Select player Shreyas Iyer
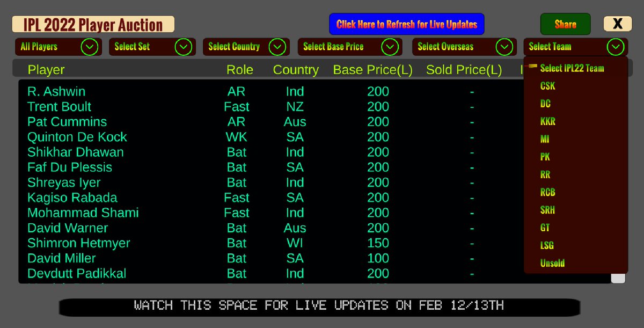644x328 pixels. pos(64,183)
